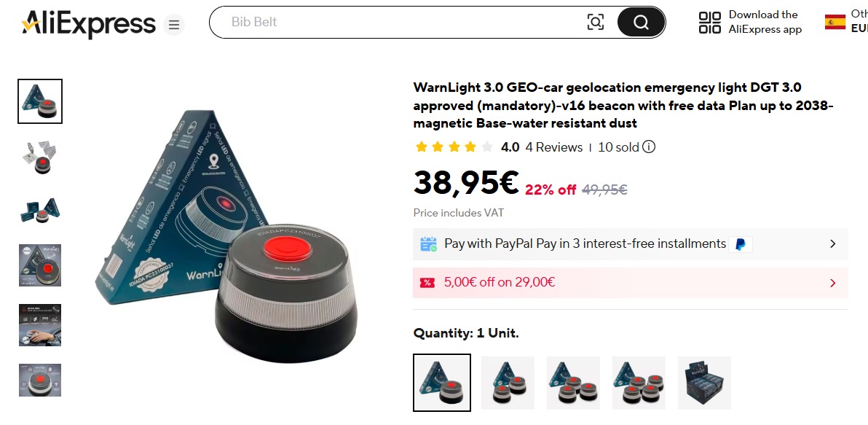The image size is (868, 425).
Task: Click the QR code app download icon
Action: (710, 23)
